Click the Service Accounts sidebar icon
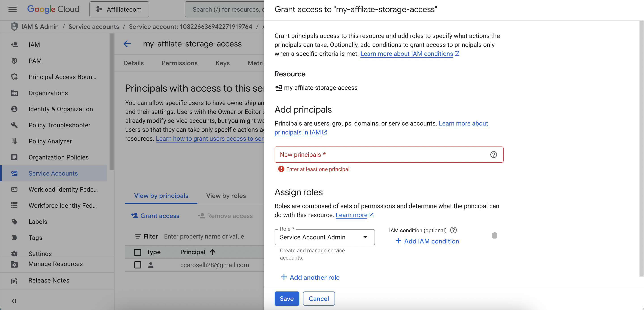 [14, 173]
